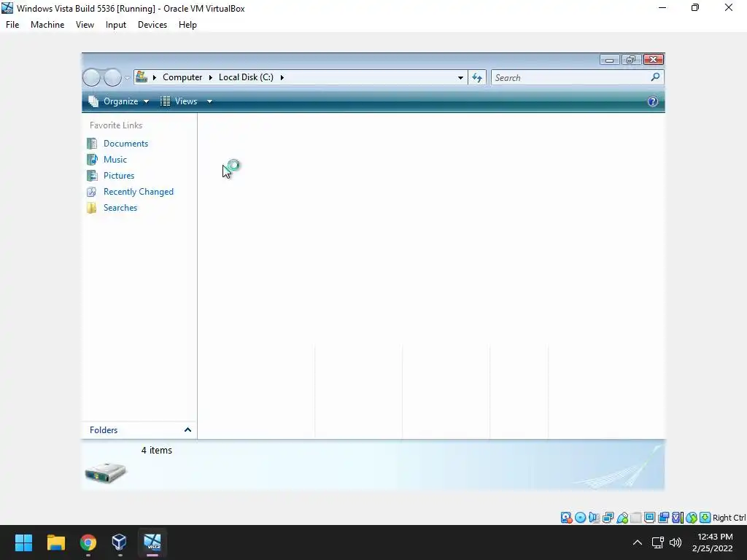Click VirtualBox mouse integration indicator
This screenshot has width=747, height=560.
coord(692,518)
